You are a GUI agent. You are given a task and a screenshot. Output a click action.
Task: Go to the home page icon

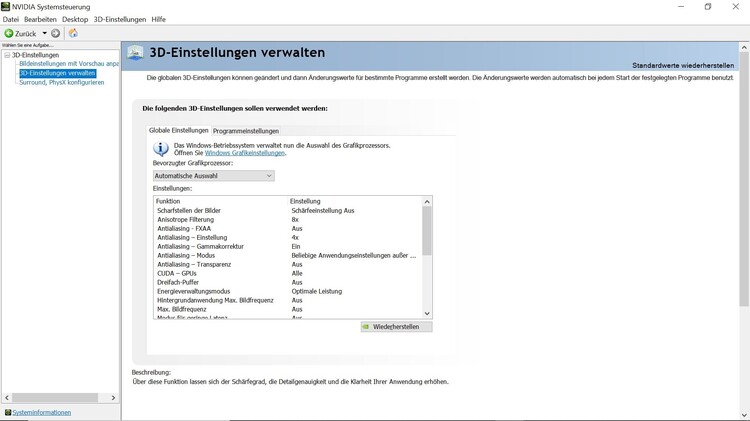pyautogui.click(x=73, y=33)
